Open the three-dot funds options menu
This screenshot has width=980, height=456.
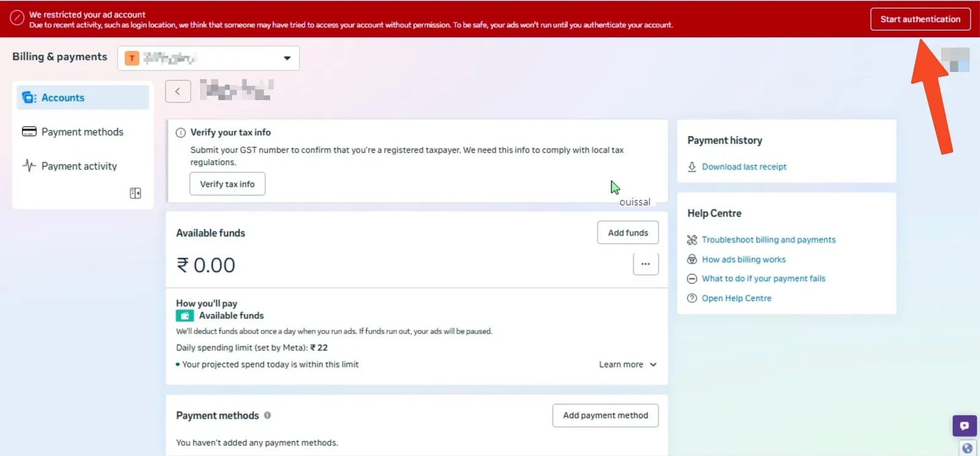[646, 264]
